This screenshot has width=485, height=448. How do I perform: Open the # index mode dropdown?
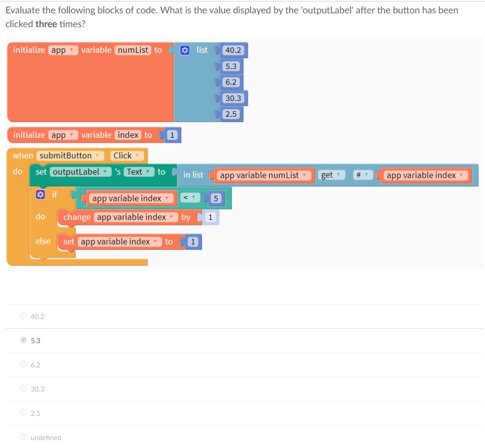(362, 175)
